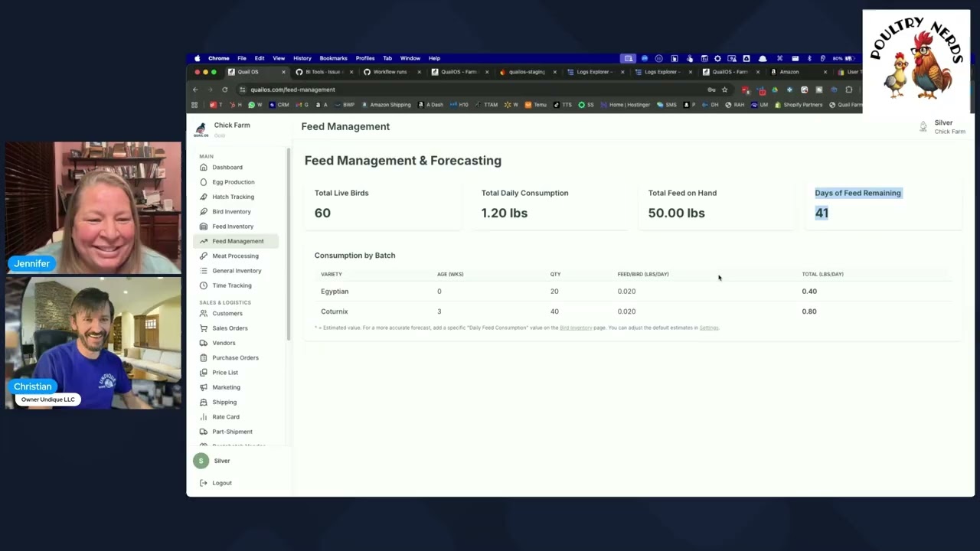The height and width of the screenshot is (551, 980).
Task: Click the Settings link in footnote
Action: coord(709,328)
